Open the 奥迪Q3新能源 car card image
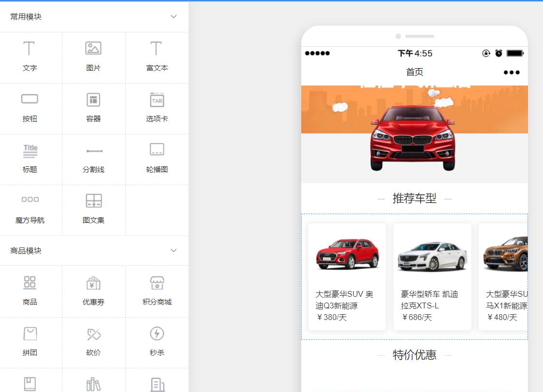543x392 pixels. (x=347, y=255)
